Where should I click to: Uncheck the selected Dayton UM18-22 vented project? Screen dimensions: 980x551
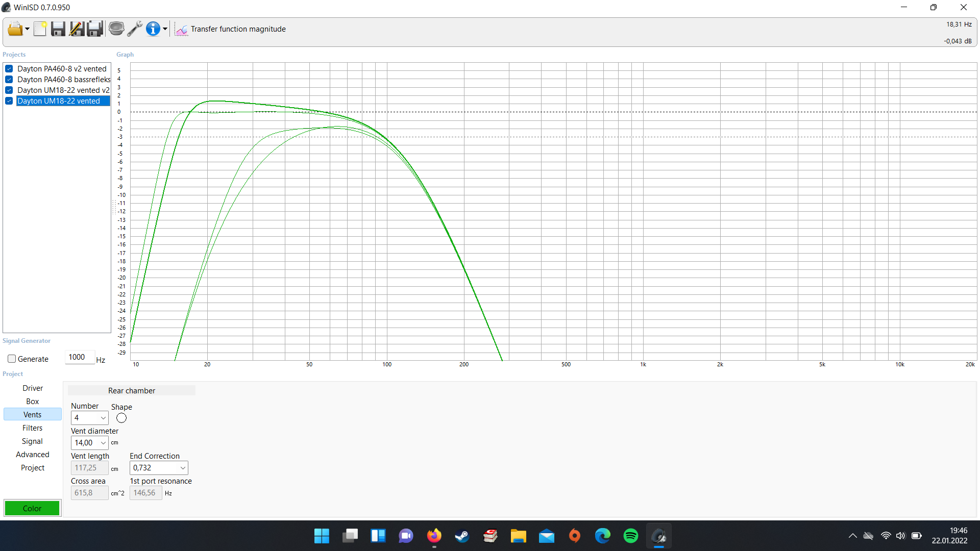pyautogui.click(x=9, y=101)
